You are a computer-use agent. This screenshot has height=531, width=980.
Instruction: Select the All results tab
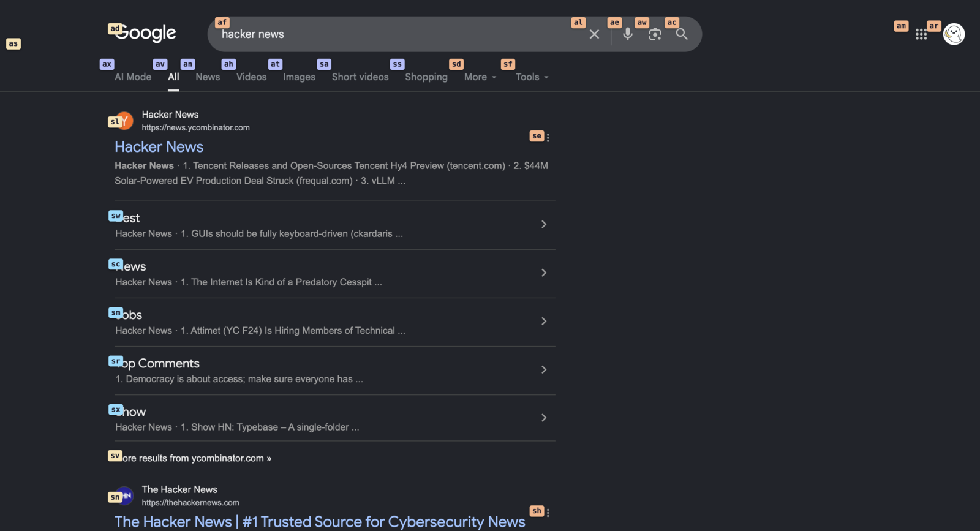tap(173, 77)
